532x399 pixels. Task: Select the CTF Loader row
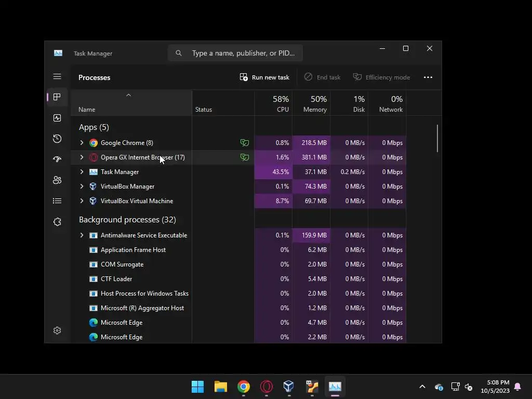pyautogui.click(x=238, y=279)
